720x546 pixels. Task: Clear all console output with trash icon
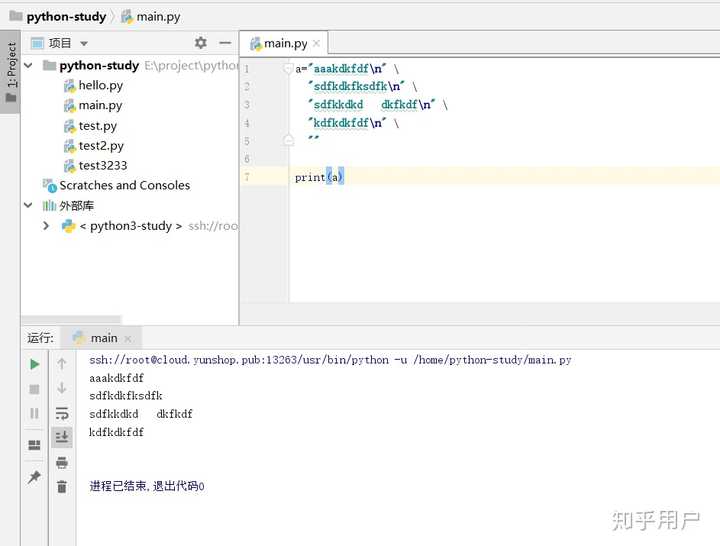coord(62,486)
